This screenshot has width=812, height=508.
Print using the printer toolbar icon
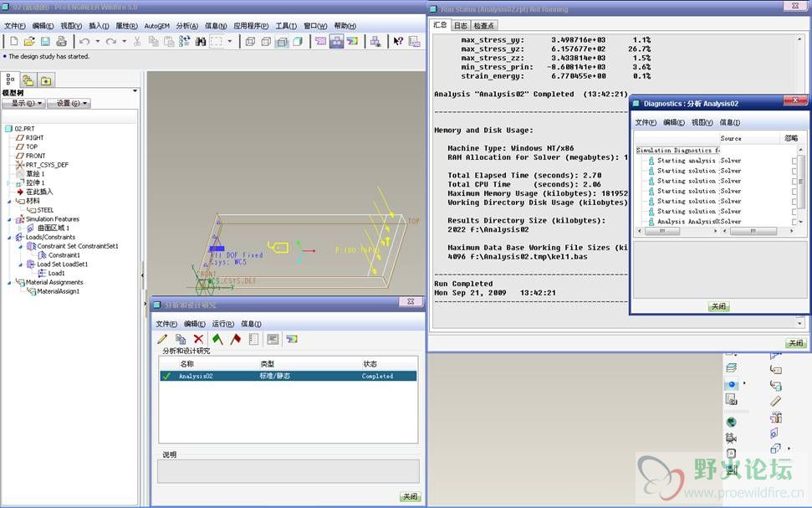[62, 41]
